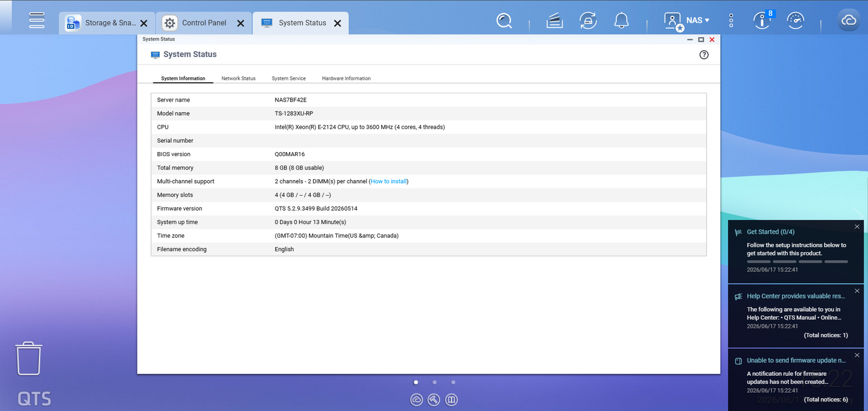Click the How to install link
The width and height of the screenshot is (868, 411).
pyautogui.click(x=389, y=181)
